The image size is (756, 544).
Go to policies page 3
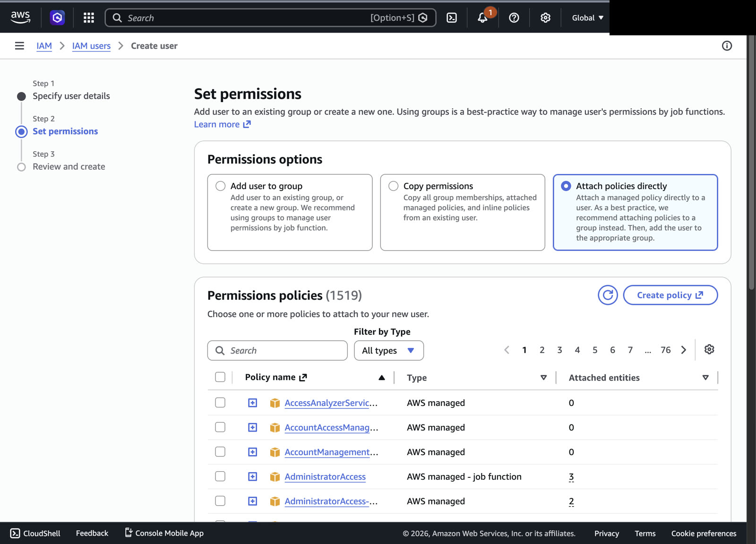tap(559, 350)
